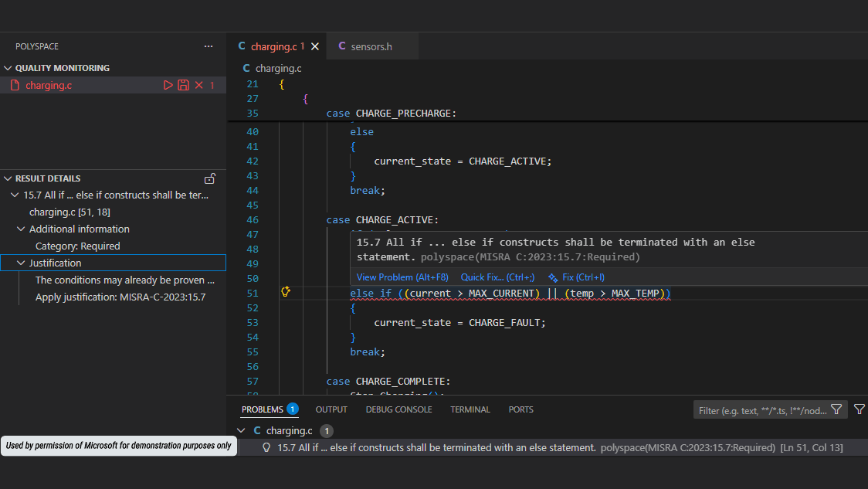The image size is (868, 489).
Task: Click the lightbulb code action on line 51
Action: point(285,292)
